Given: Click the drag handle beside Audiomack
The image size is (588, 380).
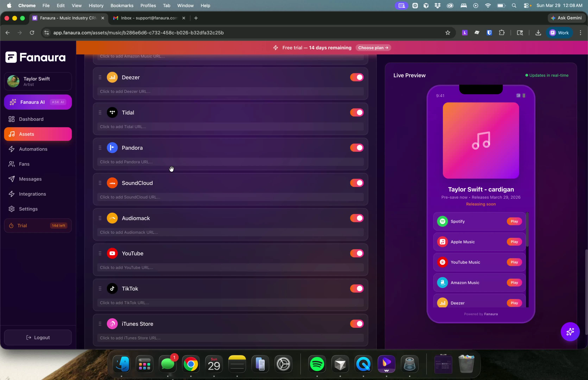Looking at the screenshot, I should point(100,218).
